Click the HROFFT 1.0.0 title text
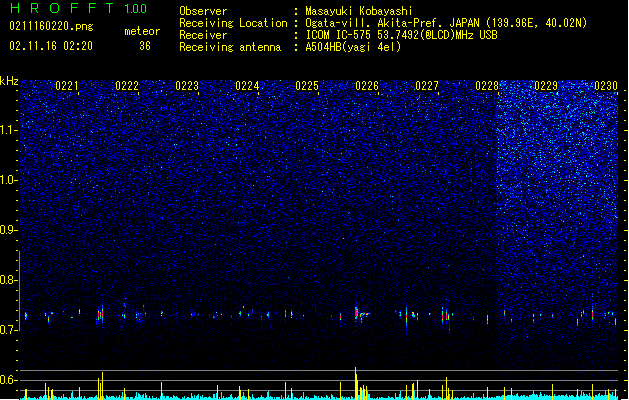Screen dimensions: 629x400 [78, 8]
